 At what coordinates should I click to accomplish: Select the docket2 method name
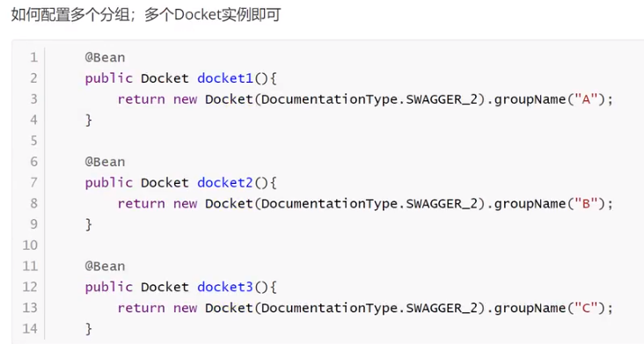[x=225, y=182]
